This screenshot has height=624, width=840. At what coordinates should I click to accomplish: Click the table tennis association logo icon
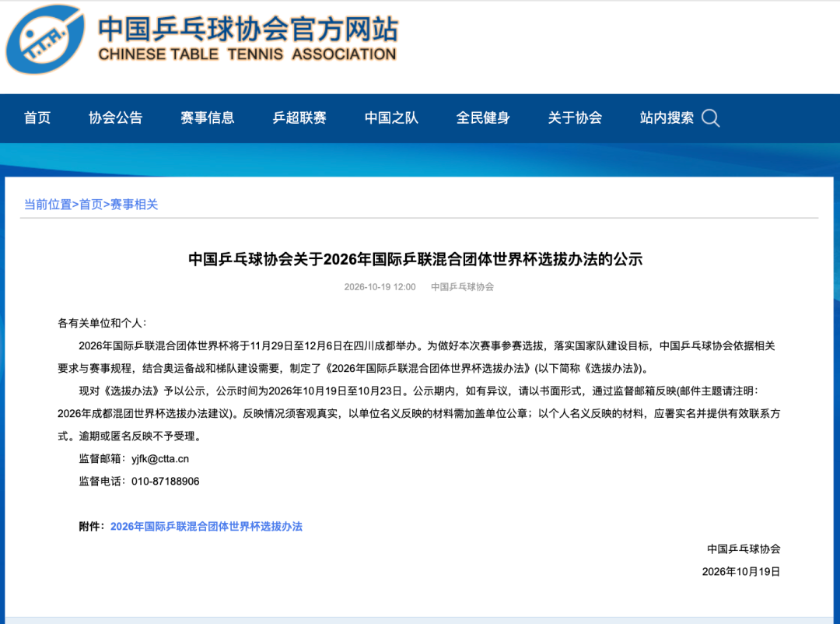(45, 39)
